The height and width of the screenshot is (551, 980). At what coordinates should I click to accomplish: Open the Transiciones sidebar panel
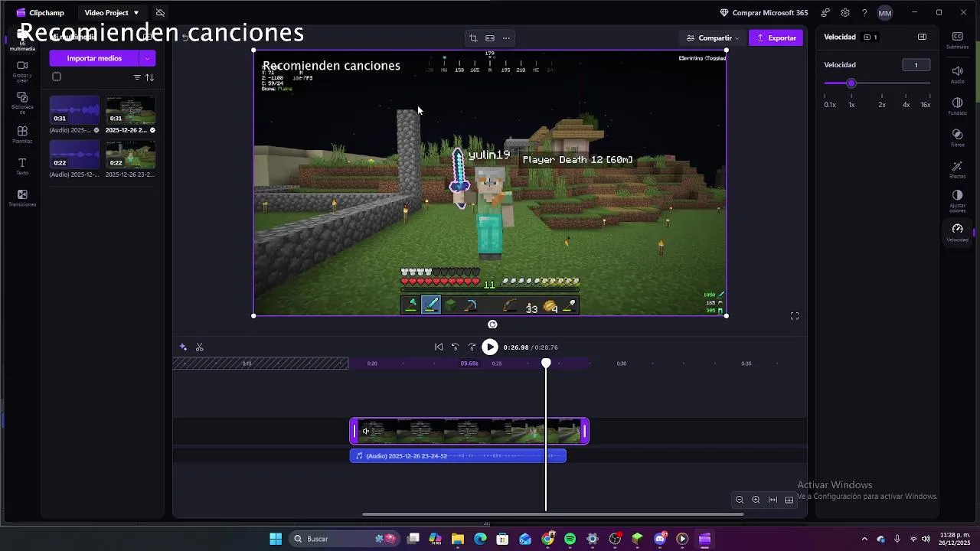click(22, 198)
